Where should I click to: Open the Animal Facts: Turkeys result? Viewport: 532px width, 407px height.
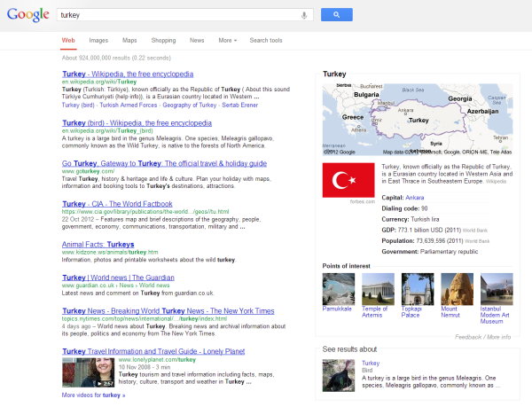click(98, 245)
